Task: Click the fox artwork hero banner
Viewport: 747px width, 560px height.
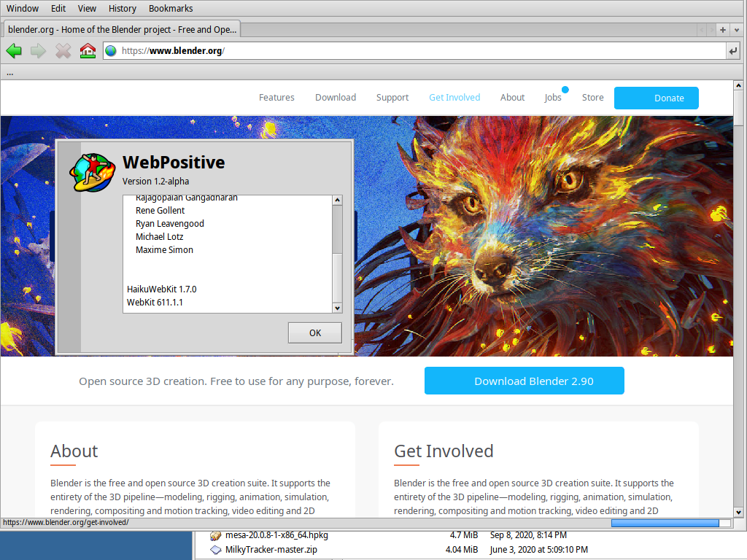Action: click(x=543, y=236)
